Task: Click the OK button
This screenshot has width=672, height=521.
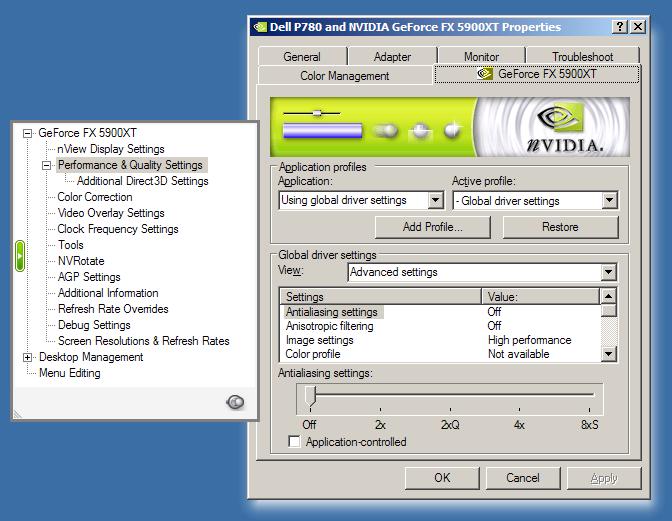Action: coord(442,478)
